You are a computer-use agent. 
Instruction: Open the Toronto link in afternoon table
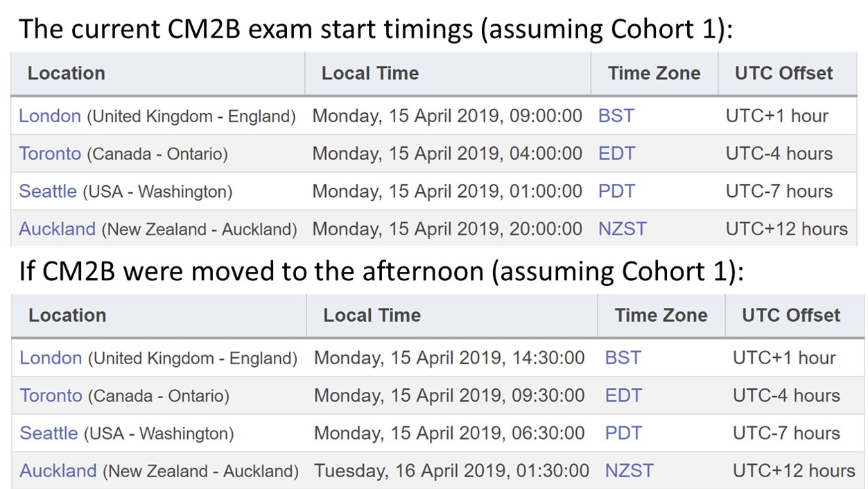click(x=51, y=395)
